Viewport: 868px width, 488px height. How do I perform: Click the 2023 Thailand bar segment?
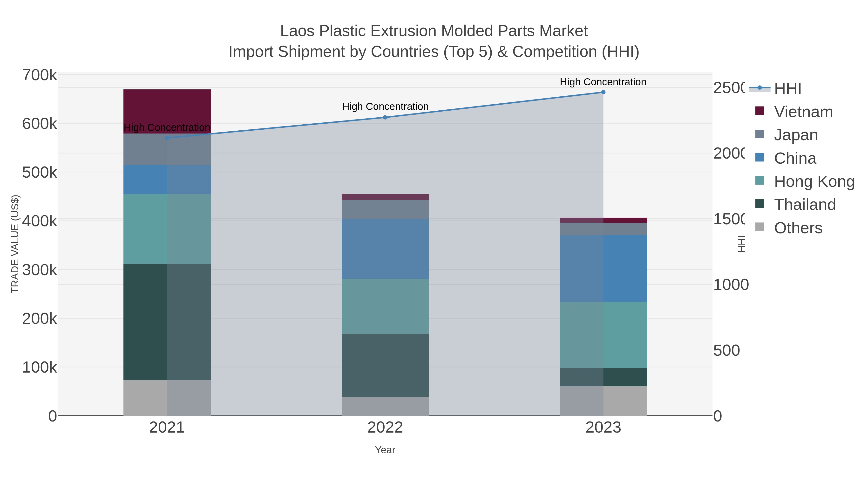[x=603, y=377]
